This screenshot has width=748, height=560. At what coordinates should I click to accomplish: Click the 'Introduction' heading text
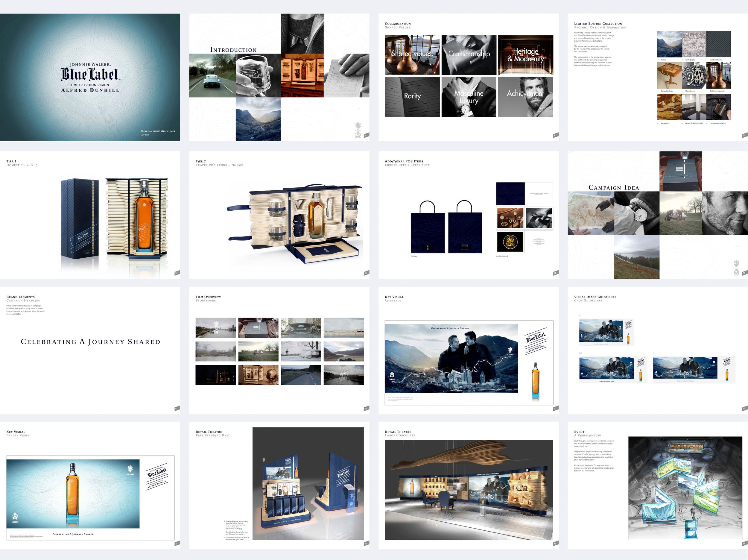click(x=233, y=50)
